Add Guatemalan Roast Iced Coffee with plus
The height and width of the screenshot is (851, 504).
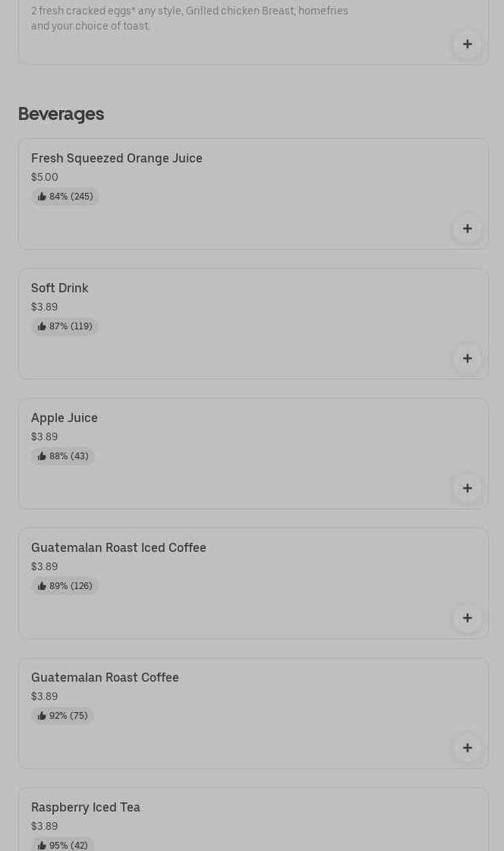(467, 618)
